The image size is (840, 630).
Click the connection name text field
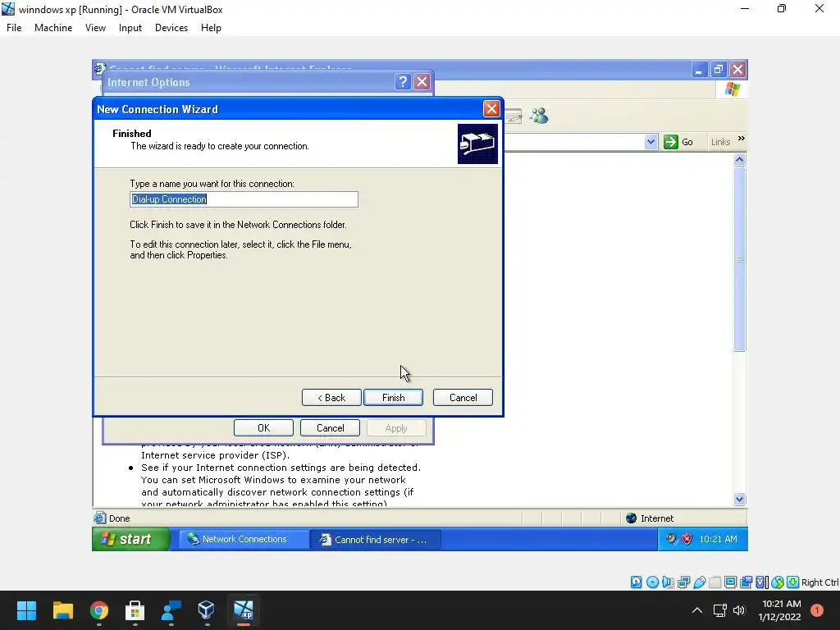pos(244,199)
